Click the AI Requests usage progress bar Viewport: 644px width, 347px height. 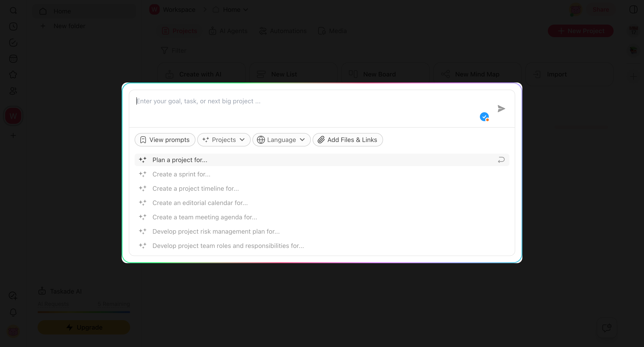point(84,312)
